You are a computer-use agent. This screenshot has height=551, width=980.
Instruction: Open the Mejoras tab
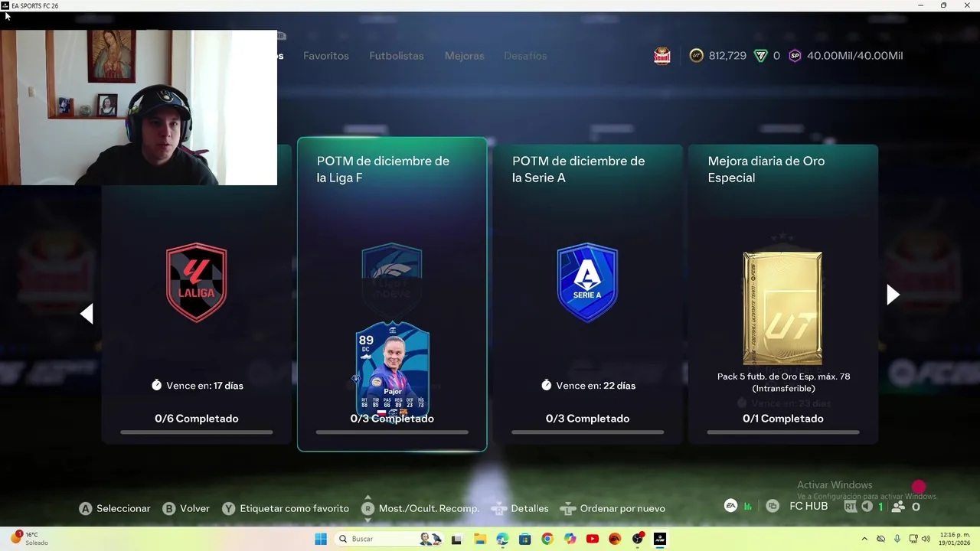coord(465,56)
